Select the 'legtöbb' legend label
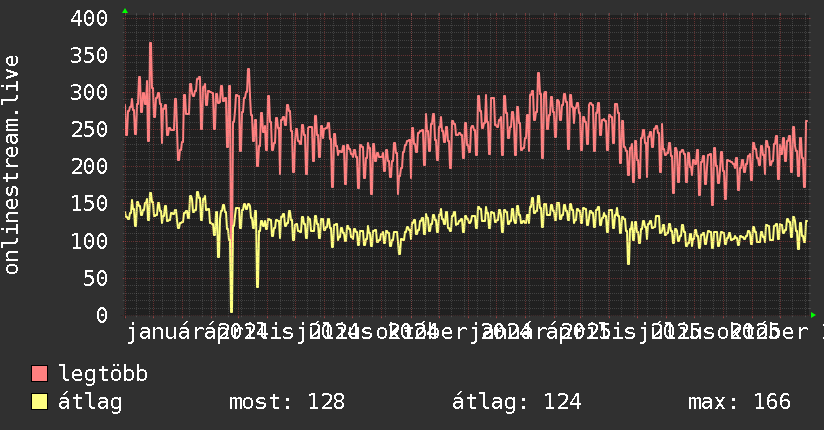 click(103, 373)
